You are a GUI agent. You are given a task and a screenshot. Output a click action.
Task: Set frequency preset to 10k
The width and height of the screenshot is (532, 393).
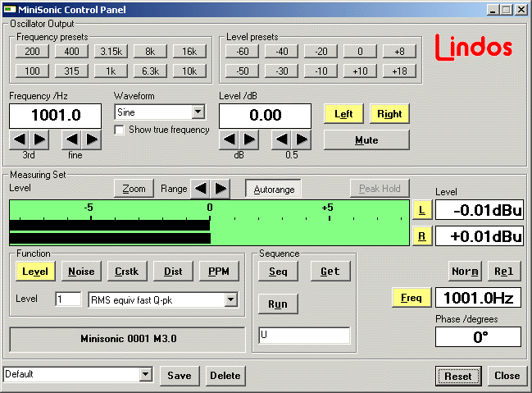189,71
